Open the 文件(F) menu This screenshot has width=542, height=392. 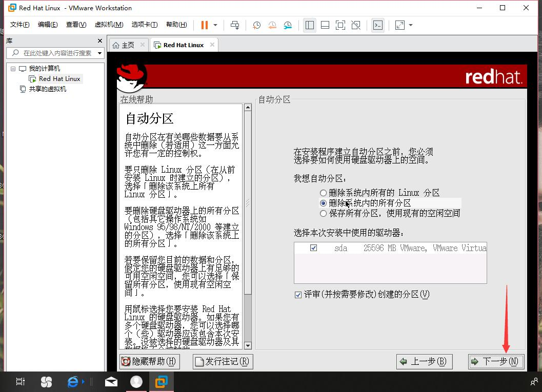[19, 25]
